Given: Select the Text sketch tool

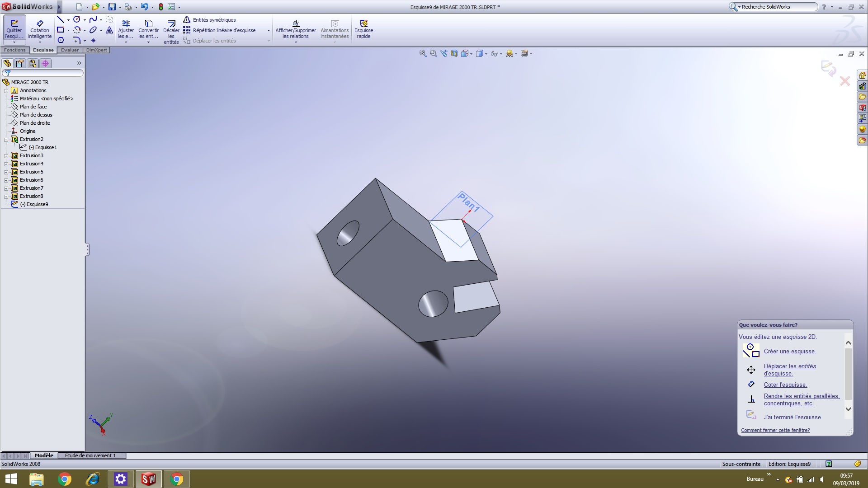Looking at the screenshot, I should point(109,30).
